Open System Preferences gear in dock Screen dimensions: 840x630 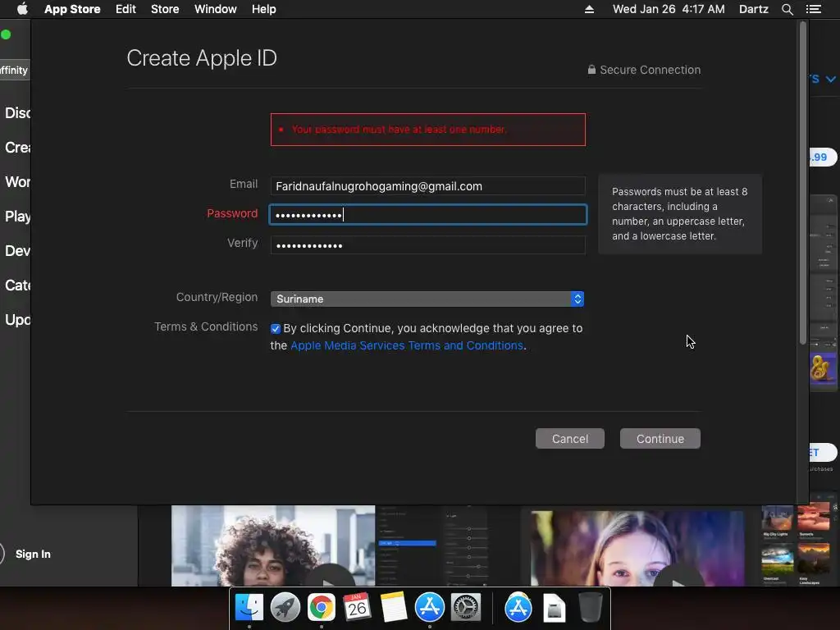(x=466, y=608)
